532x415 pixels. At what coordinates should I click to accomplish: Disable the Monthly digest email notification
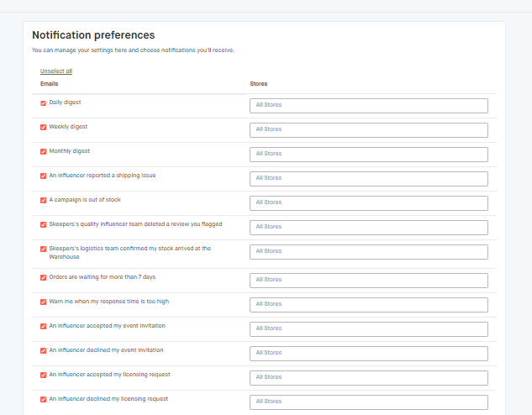(x=44, y=152)
